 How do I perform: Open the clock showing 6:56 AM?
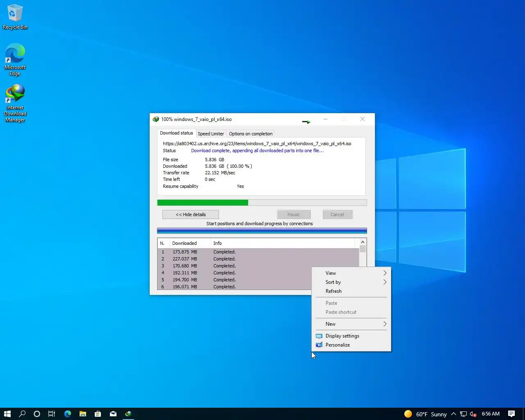(491, 414)
